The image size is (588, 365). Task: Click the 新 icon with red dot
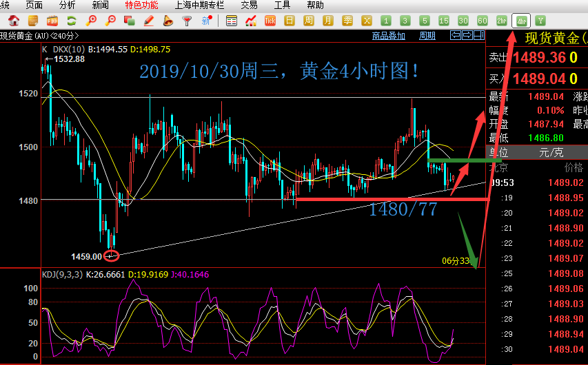pos(207,21)
